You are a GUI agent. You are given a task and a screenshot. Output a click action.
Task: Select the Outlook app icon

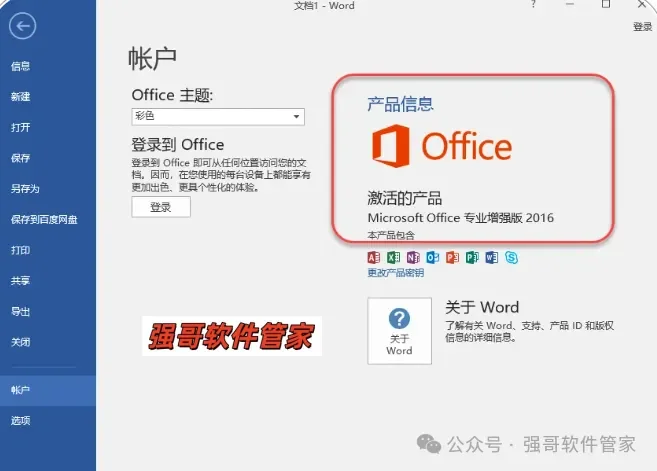[432, 257]
